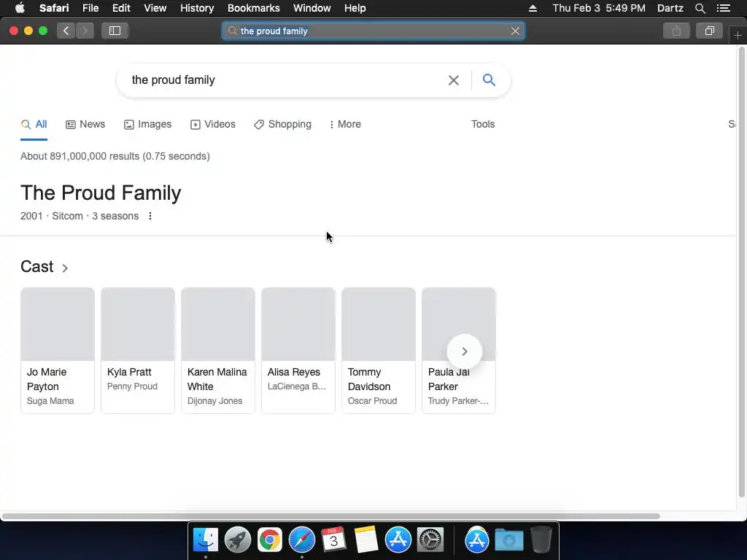Open the Trash in the dock
This screenshot has height=560, width=747.
(x=541, y=540)
